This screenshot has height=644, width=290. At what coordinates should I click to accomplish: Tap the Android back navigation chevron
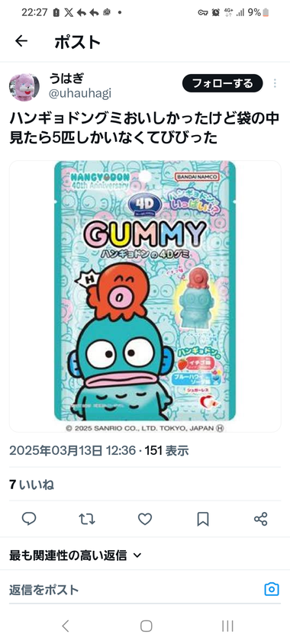coord(65,626)
